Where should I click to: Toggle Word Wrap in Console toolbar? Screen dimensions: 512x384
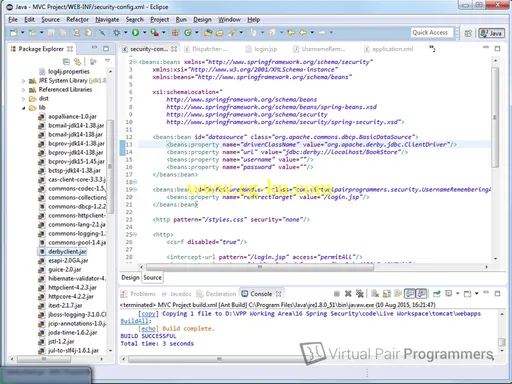point(398,294)
